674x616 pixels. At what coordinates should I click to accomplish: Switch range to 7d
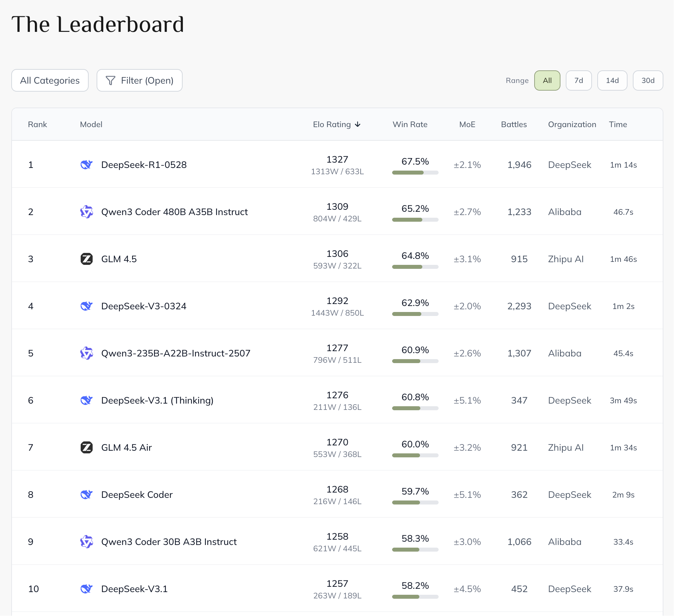click(579, 81)
